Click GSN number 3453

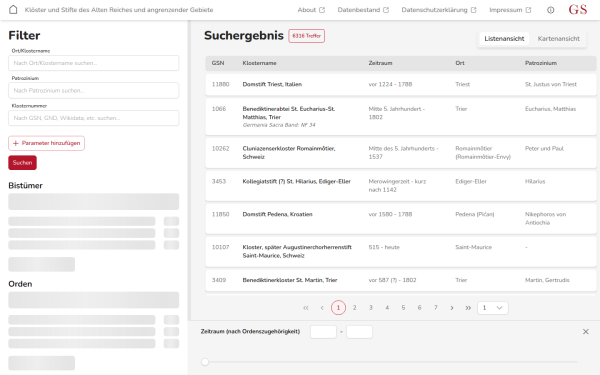(219, 181)
